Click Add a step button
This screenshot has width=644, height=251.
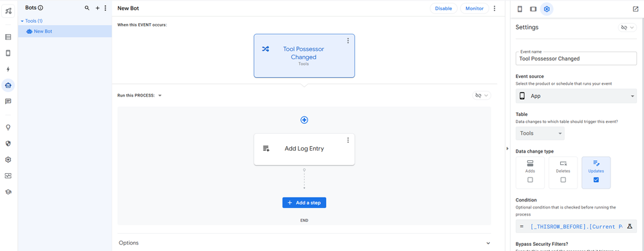point(304,203)
